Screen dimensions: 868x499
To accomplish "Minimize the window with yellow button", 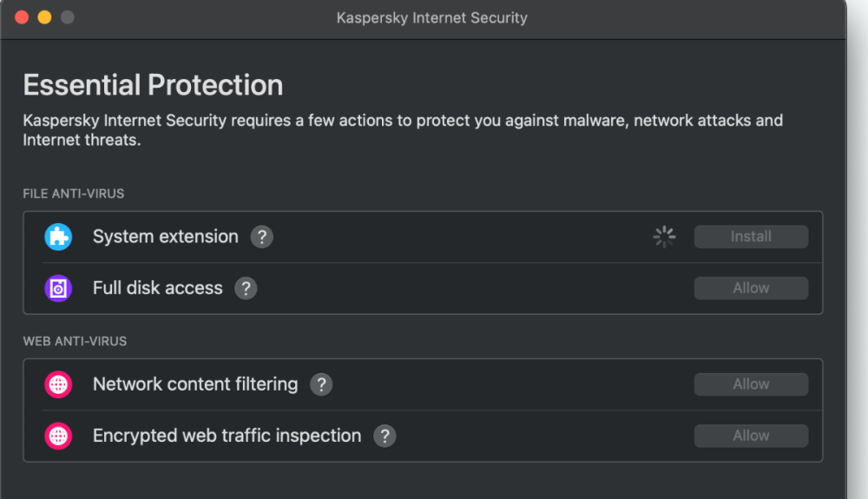I will [44, 17].
